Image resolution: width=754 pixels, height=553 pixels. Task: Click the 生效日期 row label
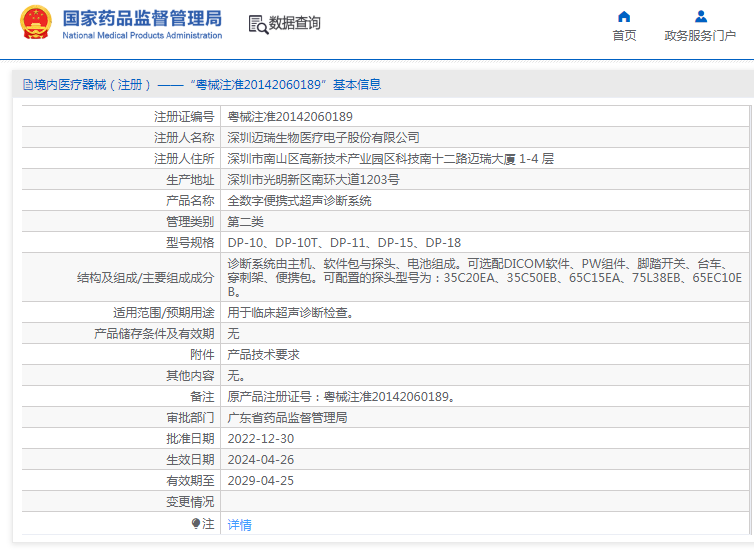(190, 460)
